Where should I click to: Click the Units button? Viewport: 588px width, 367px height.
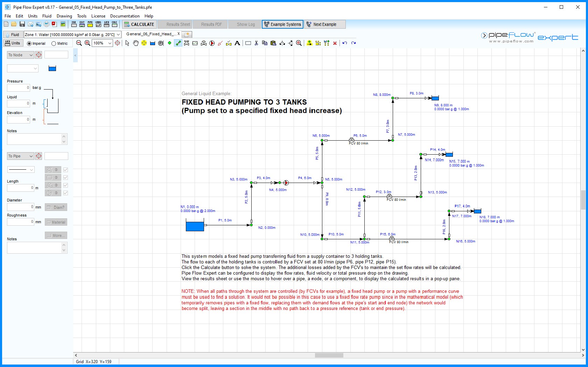[x=13, y=43]
